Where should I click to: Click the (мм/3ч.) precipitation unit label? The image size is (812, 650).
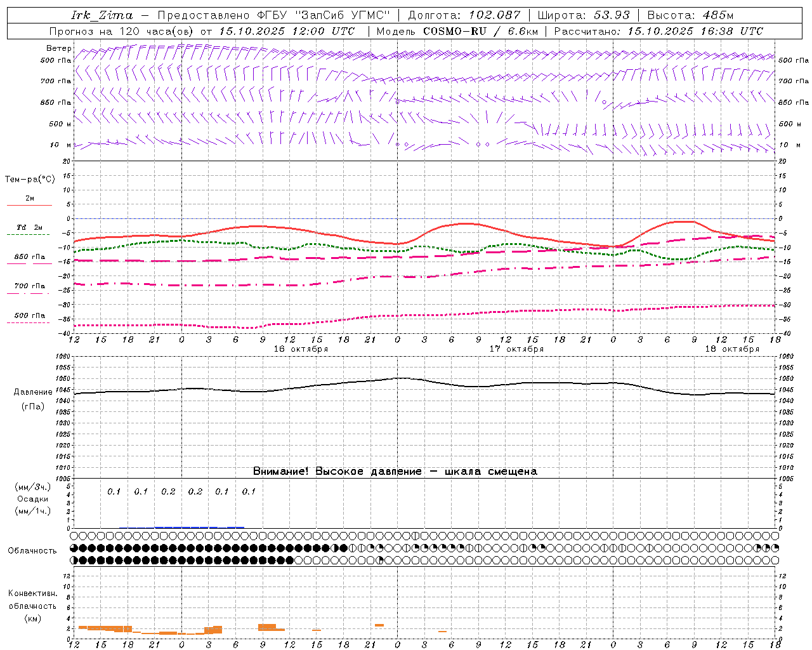[x=33, y=487]
